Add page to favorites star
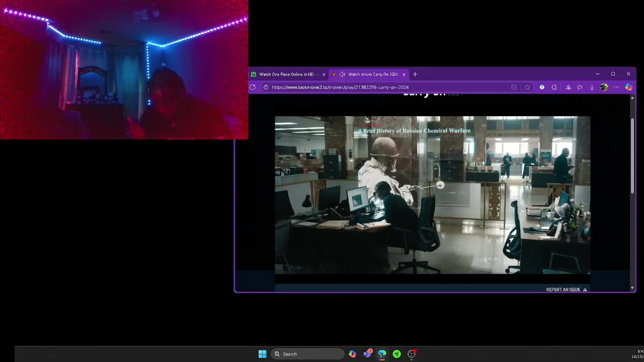 pos(527,87)
